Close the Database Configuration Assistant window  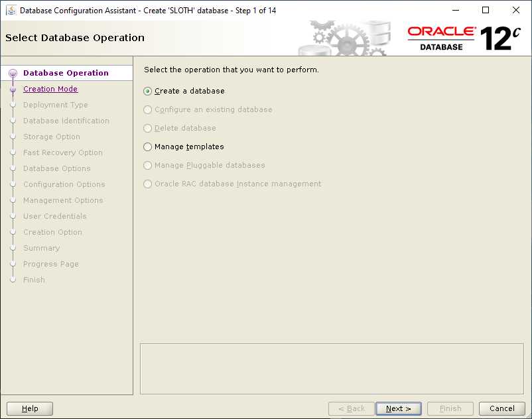[x=515, y=10]
